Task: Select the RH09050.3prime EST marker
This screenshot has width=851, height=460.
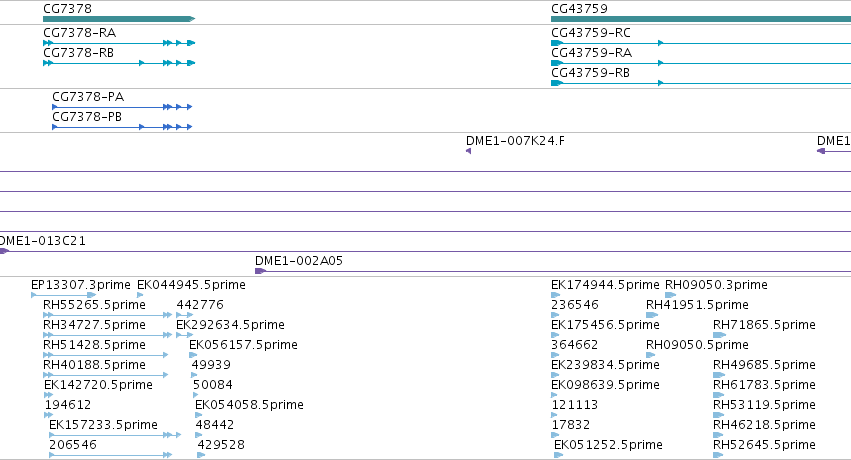Action: (670, 295)
